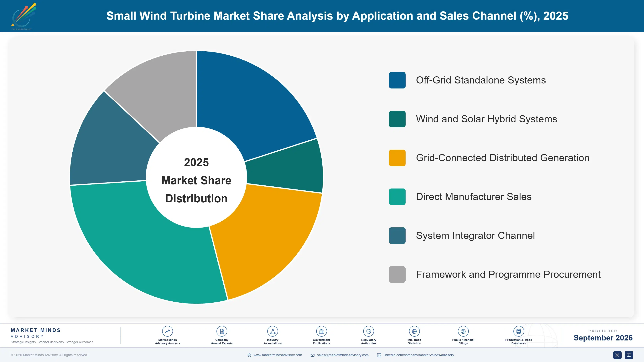Click the 'MARKET MINDS ADVISORY' footer wordmark
The image size is (644, 362).
tap(36, 333)
